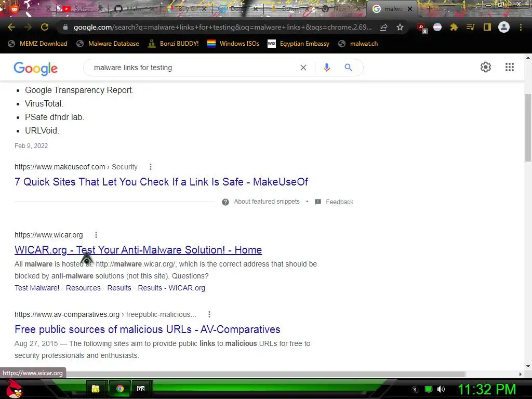Open the MEMZ Download bookmark
Image resolution: width=532 pixels, height=399 pixels.
click(x=37, y=44)
